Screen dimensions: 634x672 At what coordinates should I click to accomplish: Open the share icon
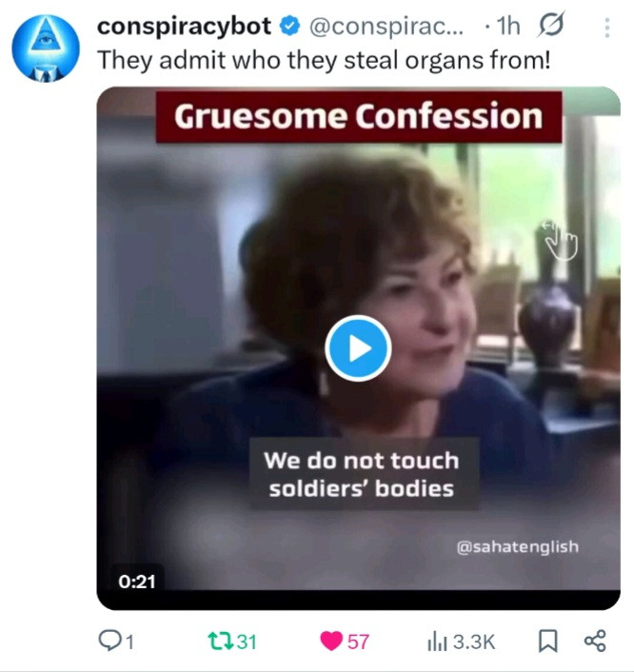tap(595, 642)
